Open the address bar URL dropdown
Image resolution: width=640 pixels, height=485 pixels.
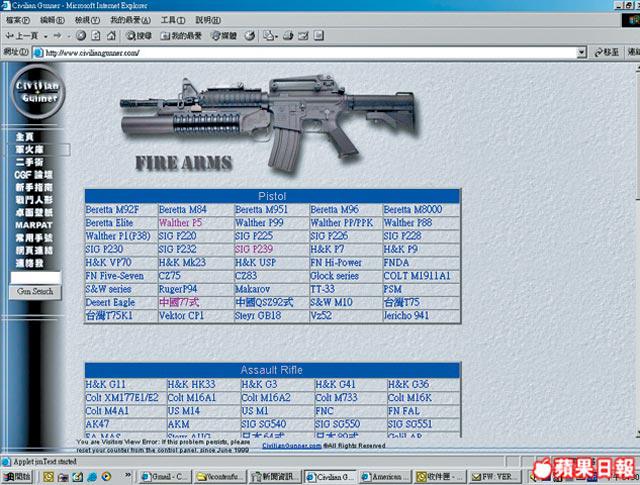582,52
